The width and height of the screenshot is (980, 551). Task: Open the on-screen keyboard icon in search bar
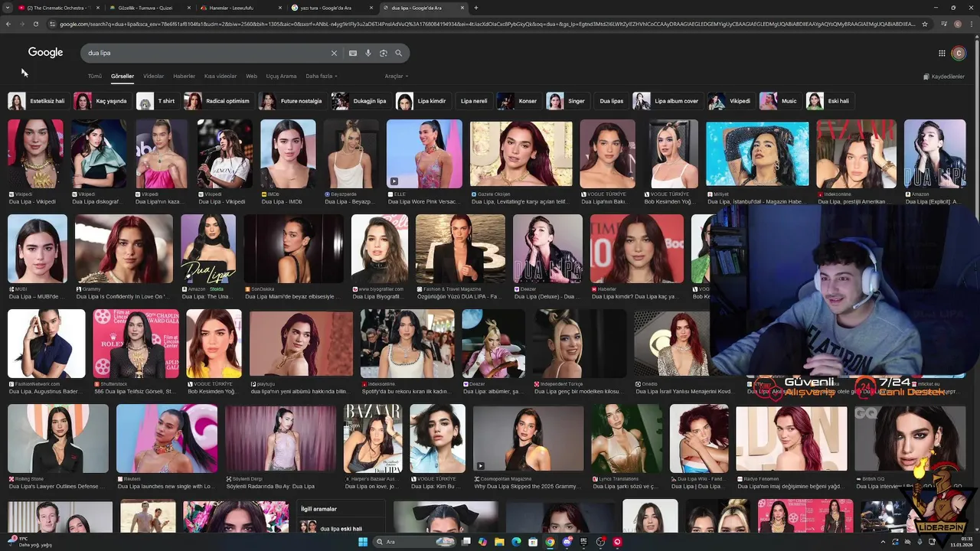(x=353, y=54)
